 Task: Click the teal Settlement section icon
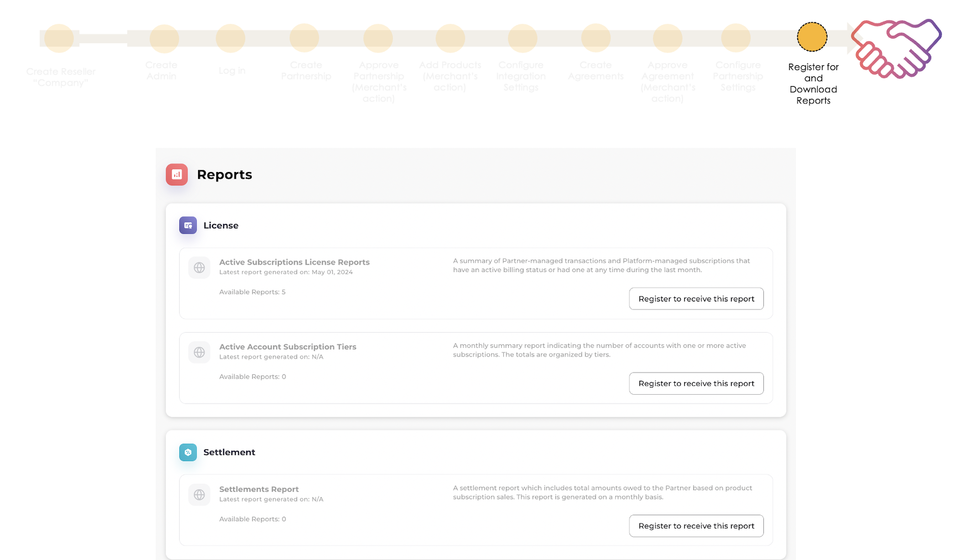click(188, 452)
